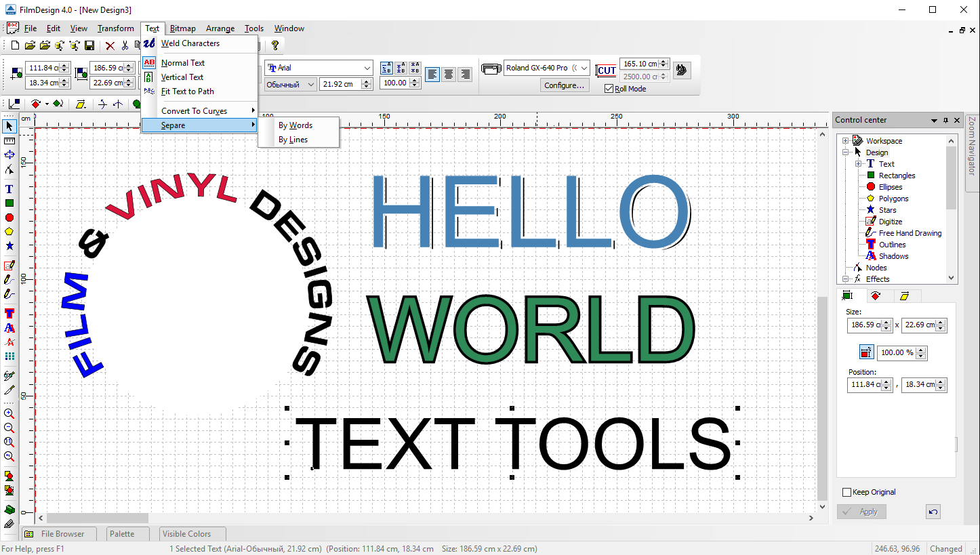Disable the Roll Mode checkbox
This screenshot has height=555, width=980.
point(609,89)
